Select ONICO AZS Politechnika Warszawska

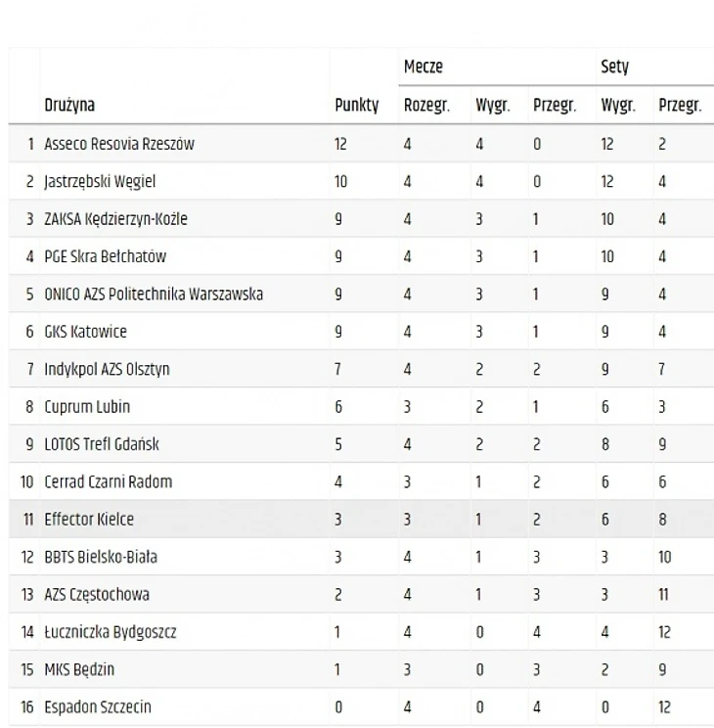click(153, 295)
